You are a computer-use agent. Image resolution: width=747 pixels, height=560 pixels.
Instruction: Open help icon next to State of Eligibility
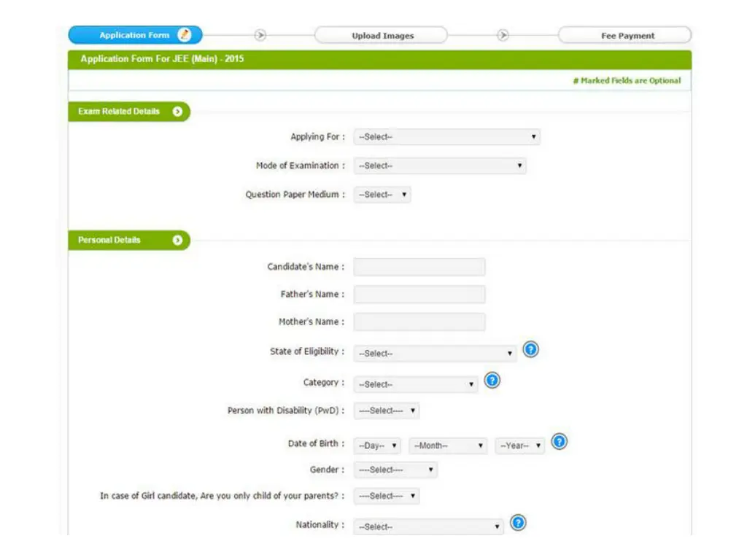tap(531, 349)
